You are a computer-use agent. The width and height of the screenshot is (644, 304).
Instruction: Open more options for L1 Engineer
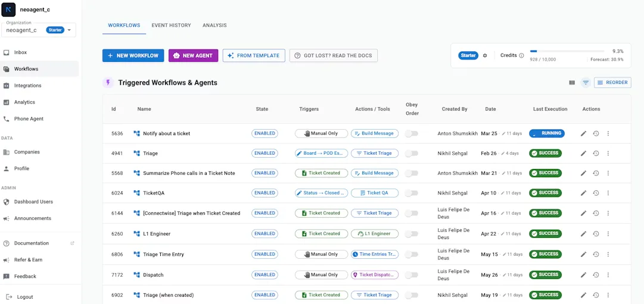pos(608,233)
